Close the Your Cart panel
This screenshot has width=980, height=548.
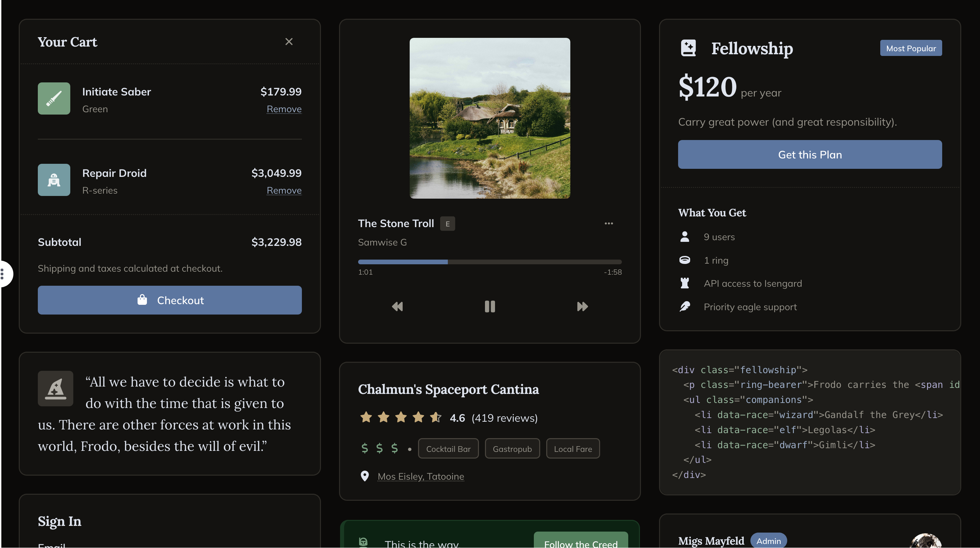[289, 42]
